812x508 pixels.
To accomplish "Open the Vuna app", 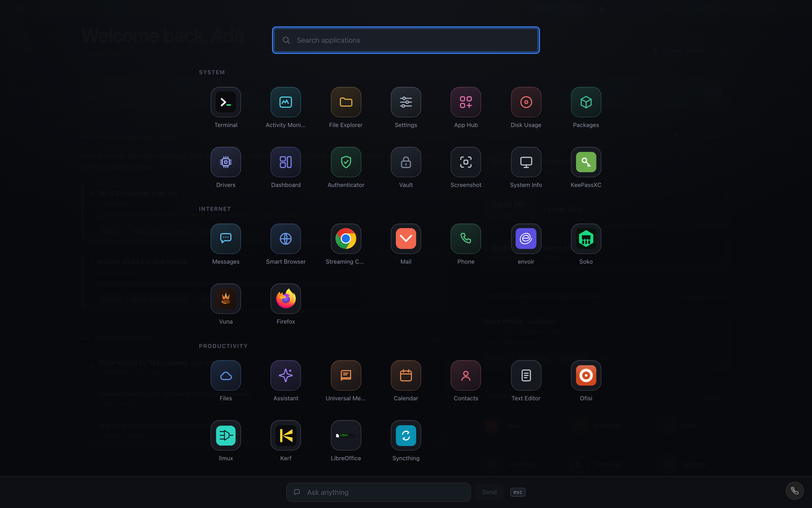I will point(226,299).
